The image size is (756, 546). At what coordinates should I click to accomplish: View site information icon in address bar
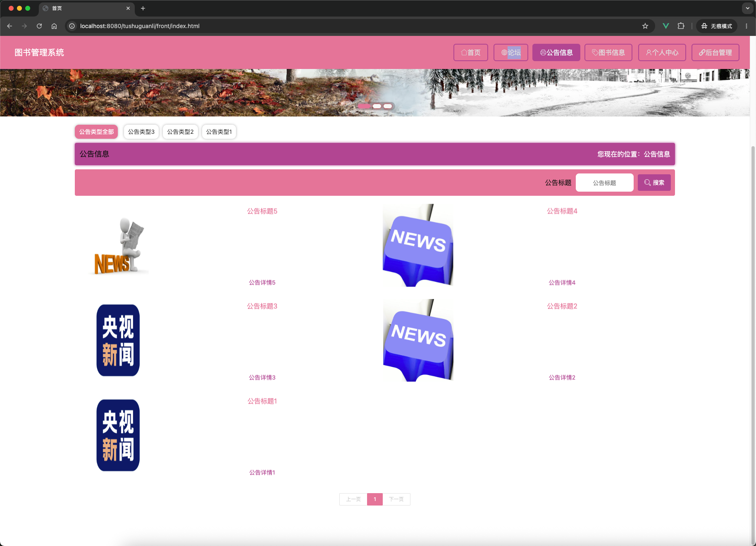pyautogui.click(x=72, y=26)
